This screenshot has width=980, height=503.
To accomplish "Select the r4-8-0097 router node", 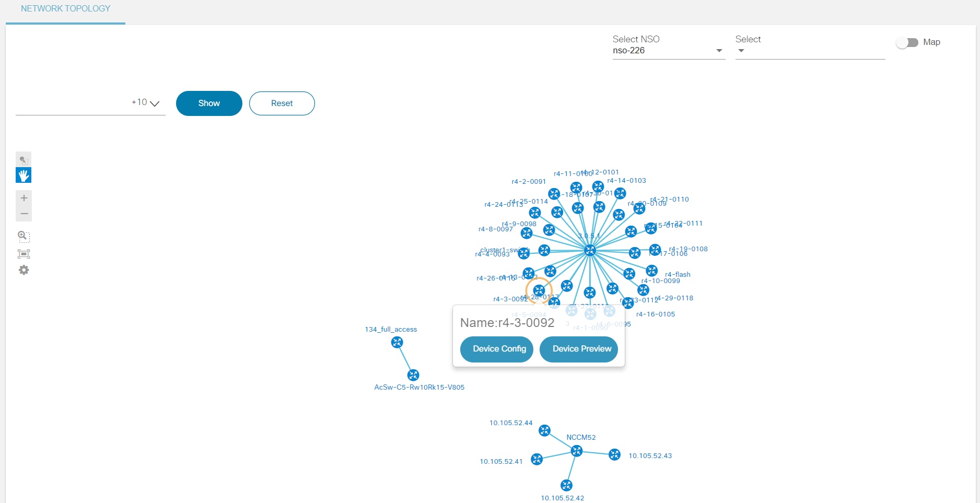I will point(527,233).
